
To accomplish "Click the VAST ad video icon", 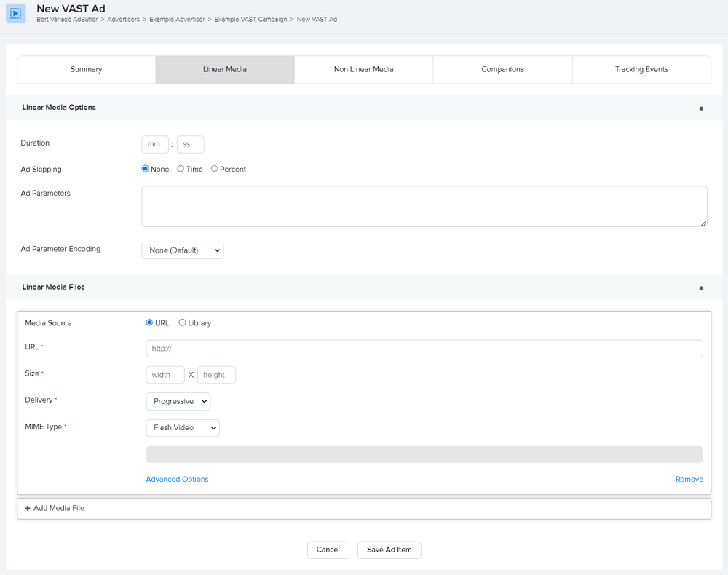I will (x=16, y=13).
